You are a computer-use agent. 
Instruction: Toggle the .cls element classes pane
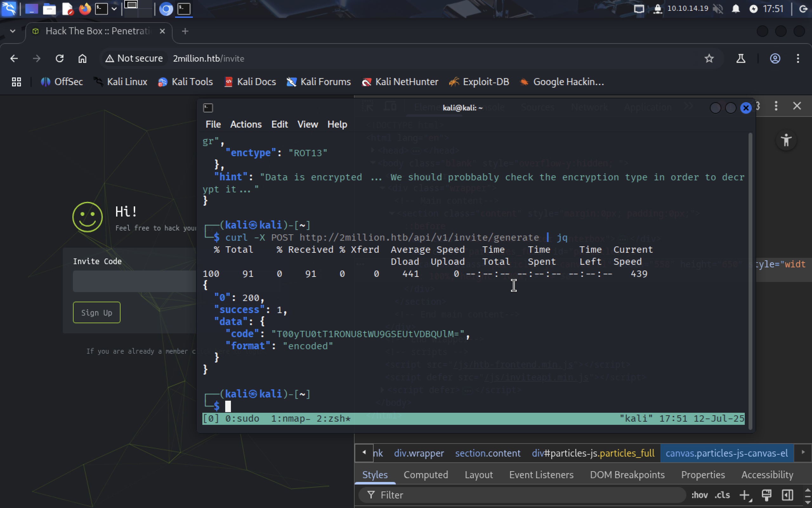[722, 495]
